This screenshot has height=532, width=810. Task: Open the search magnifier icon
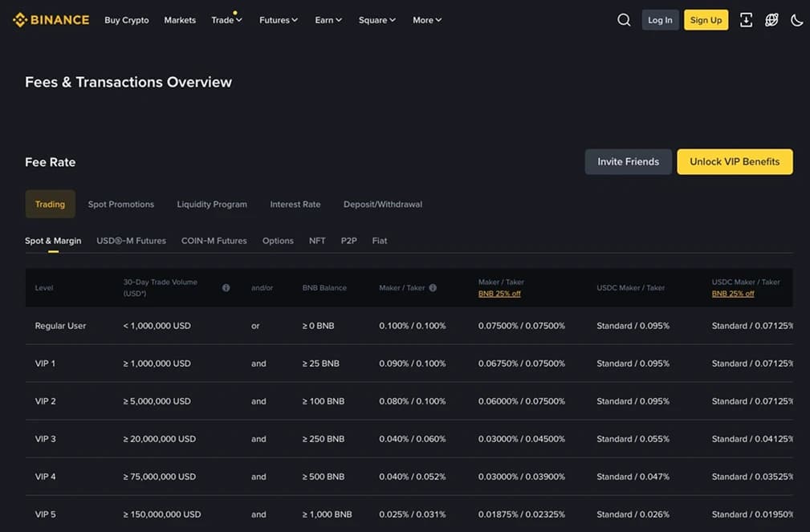coord(624,19)
